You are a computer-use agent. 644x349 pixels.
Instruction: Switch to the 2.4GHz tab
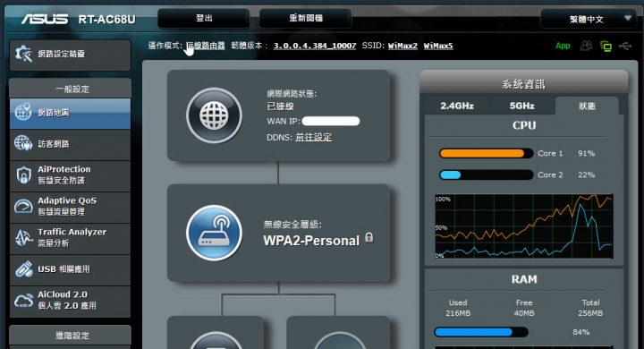(x=457, y=106)
